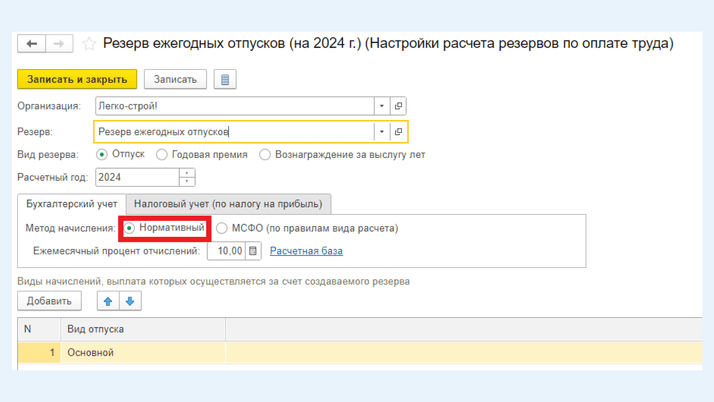Open the calculator for Ежемесячный процент отчислений
The image size is (714, 402).
(x=253, y=251)
